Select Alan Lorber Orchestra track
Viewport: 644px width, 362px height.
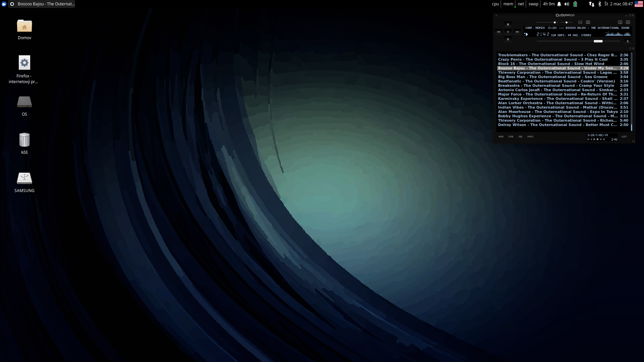point(563,103)
